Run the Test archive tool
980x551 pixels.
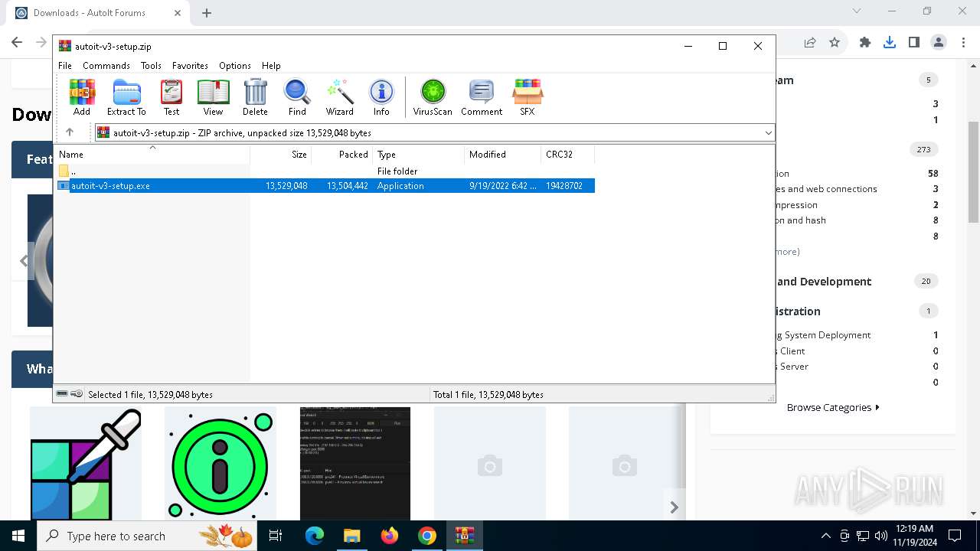click(x=171, y=97)
